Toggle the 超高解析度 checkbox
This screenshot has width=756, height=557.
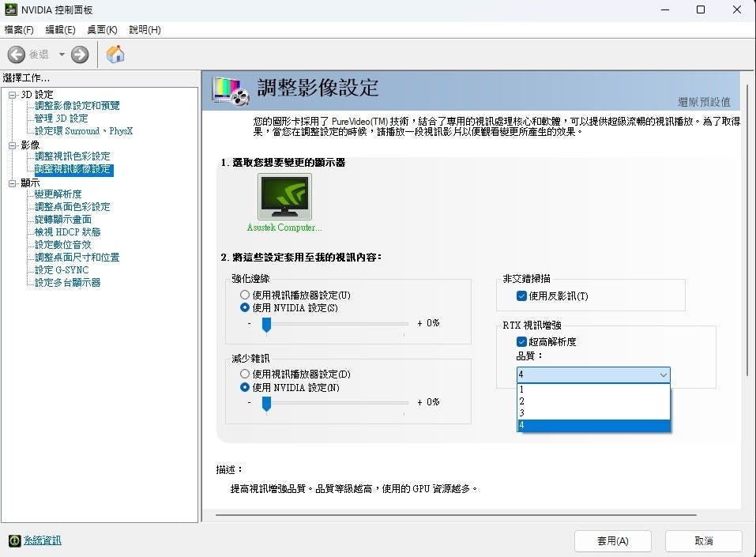521,342
